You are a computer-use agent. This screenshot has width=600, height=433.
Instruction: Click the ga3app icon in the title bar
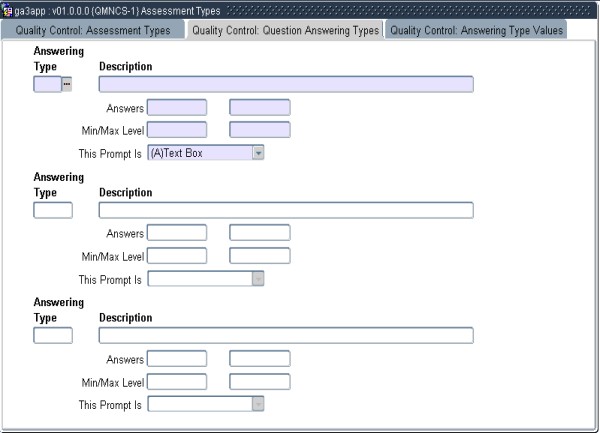click(x=7, y=11)
